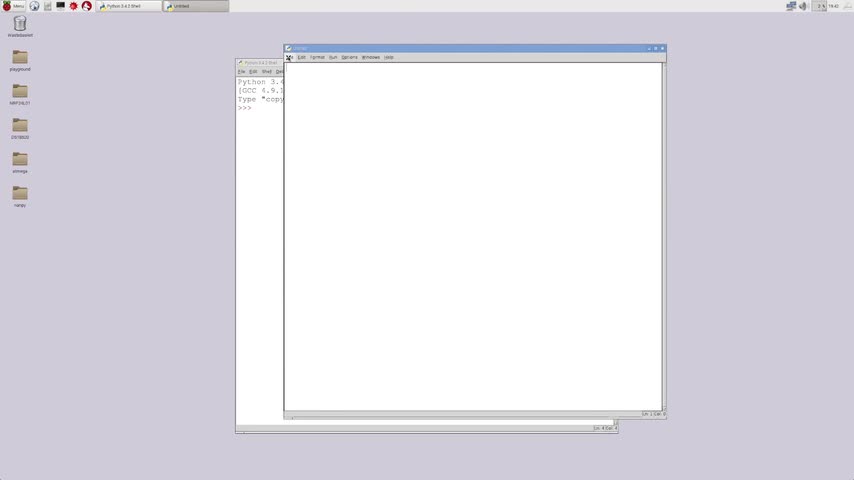
Task: Open the Wolfram red wolf icon
Action: point(87,6)
